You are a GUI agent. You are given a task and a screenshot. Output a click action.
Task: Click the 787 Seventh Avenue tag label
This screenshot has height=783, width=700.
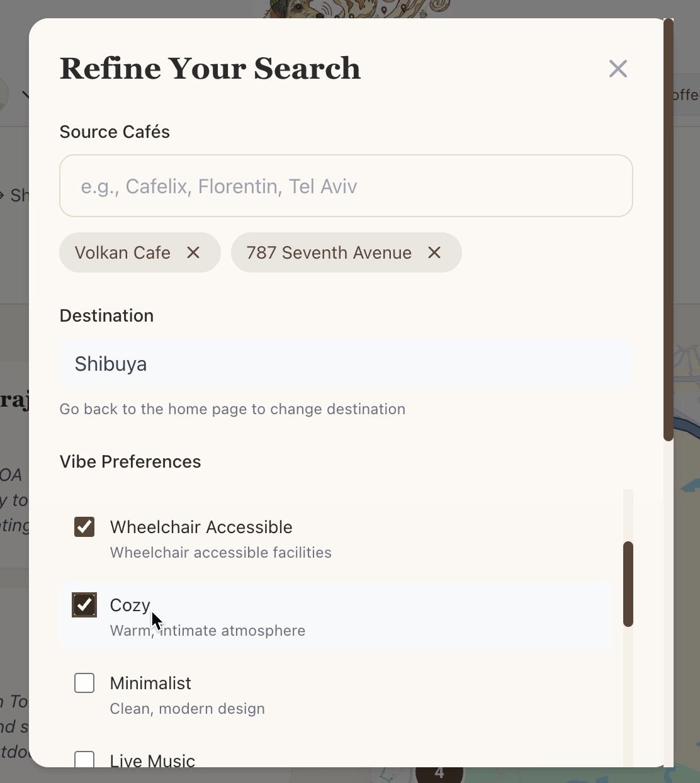[329, 252]
